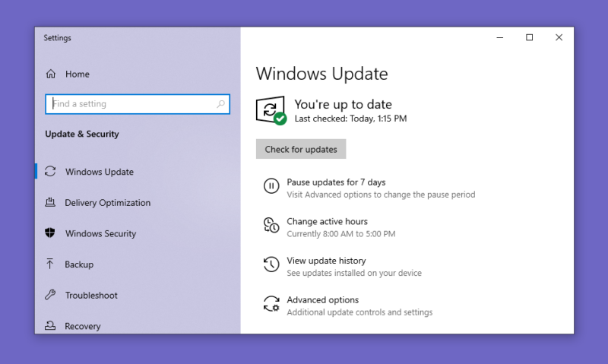Click 'Visit Advanced options to change the pause period'
This screenshot has width=608, height=364.
381,195
